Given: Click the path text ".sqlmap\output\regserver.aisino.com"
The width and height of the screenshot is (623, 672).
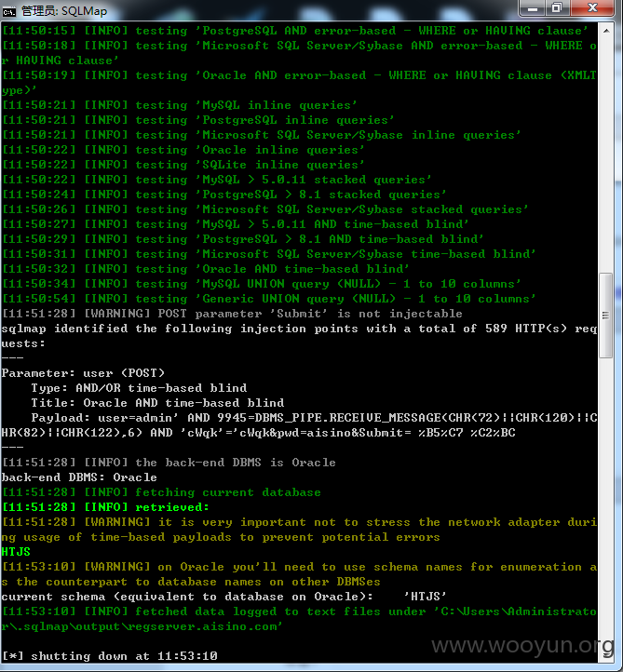Looking at the screenshot, I should [x=143, y=626].
